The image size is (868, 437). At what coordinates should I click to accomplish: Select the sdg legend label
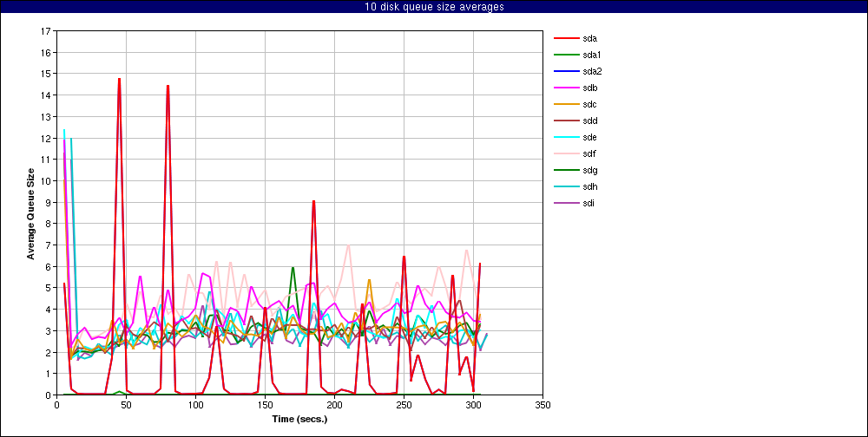click(x=589, y=170)
